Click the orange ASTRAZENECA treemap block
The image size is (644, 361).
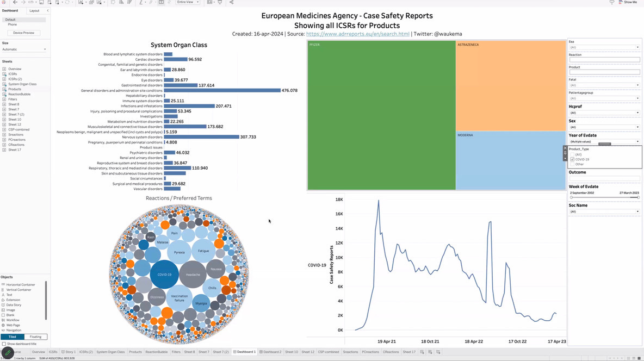(x=511, y=85)
